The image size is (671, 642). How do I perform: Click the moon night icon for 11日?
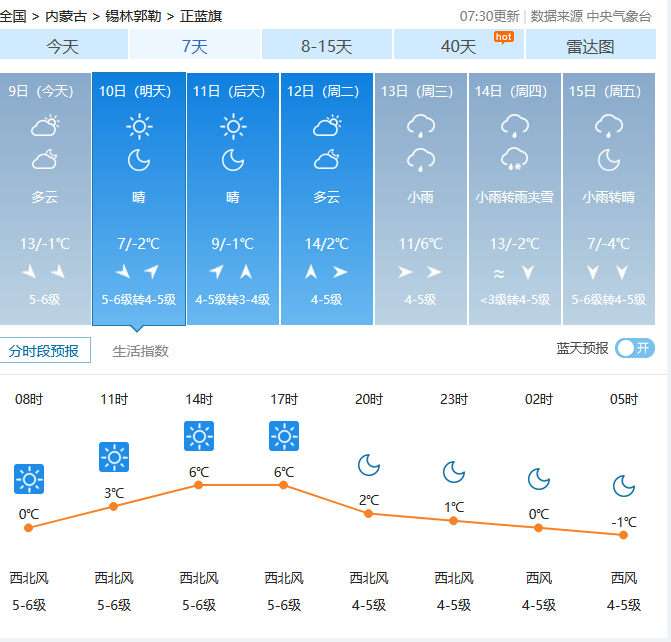pyautogui.click(x=233, y=160)
